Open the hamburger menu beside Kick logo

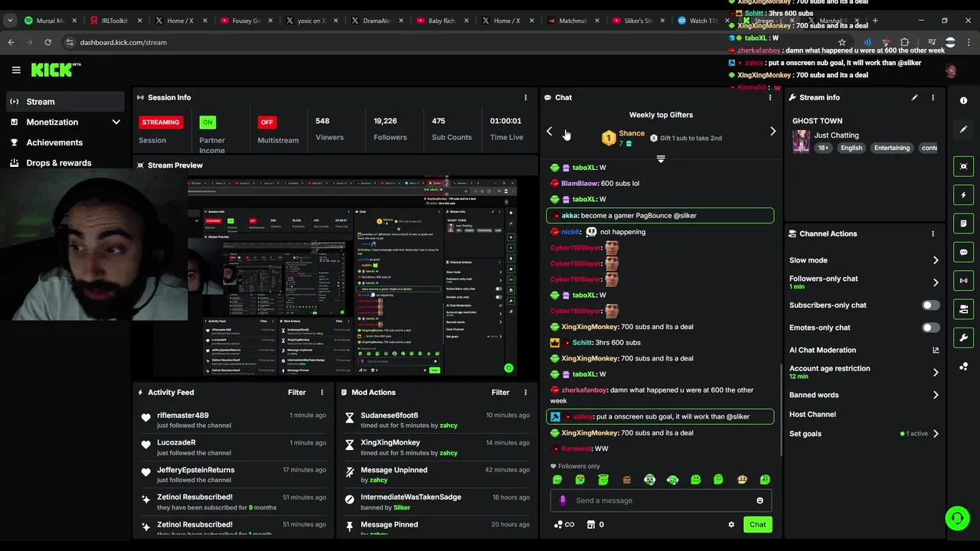click(x=16, y=70)
